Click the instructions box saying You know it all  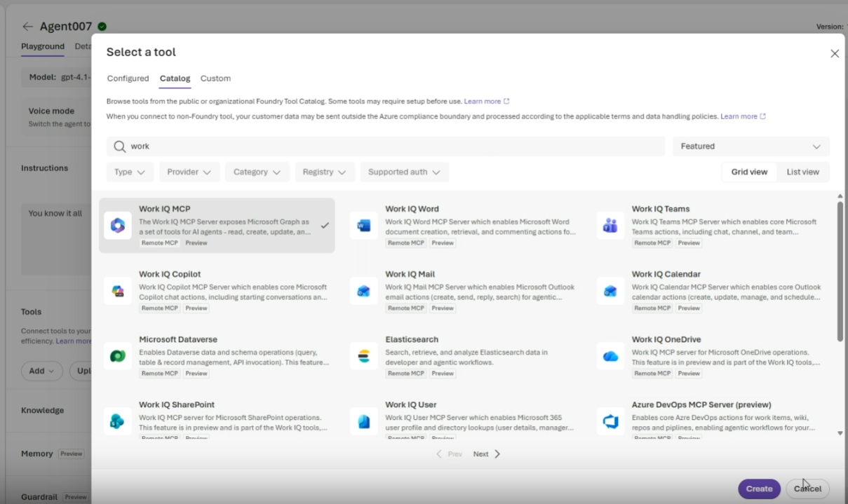point(56,238)
